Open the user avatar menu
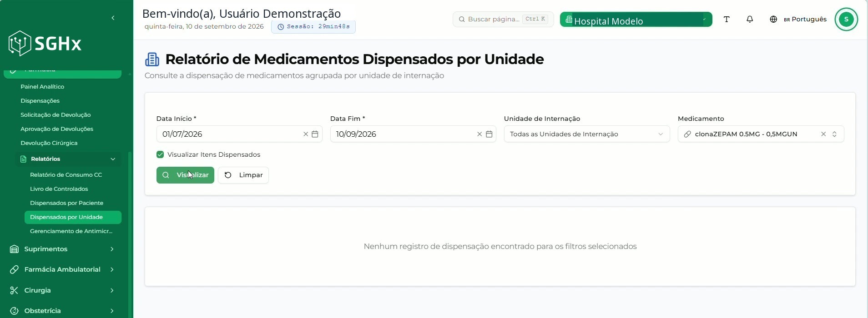Viewport: 868px width, 318px height. coord(846,19)
